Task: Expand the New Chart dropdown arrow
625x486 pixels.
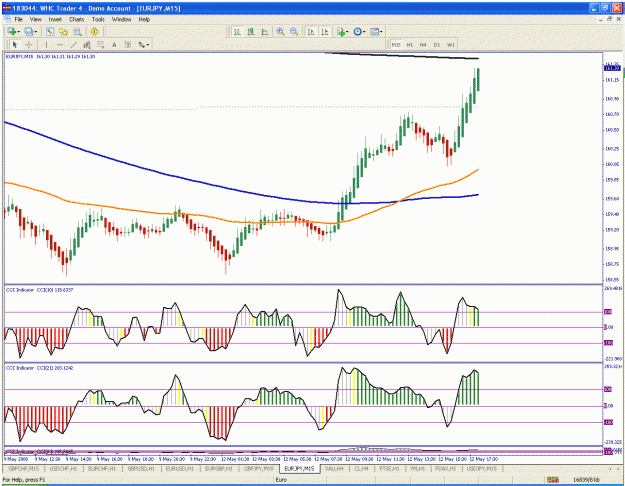Action: coord(19,32)
